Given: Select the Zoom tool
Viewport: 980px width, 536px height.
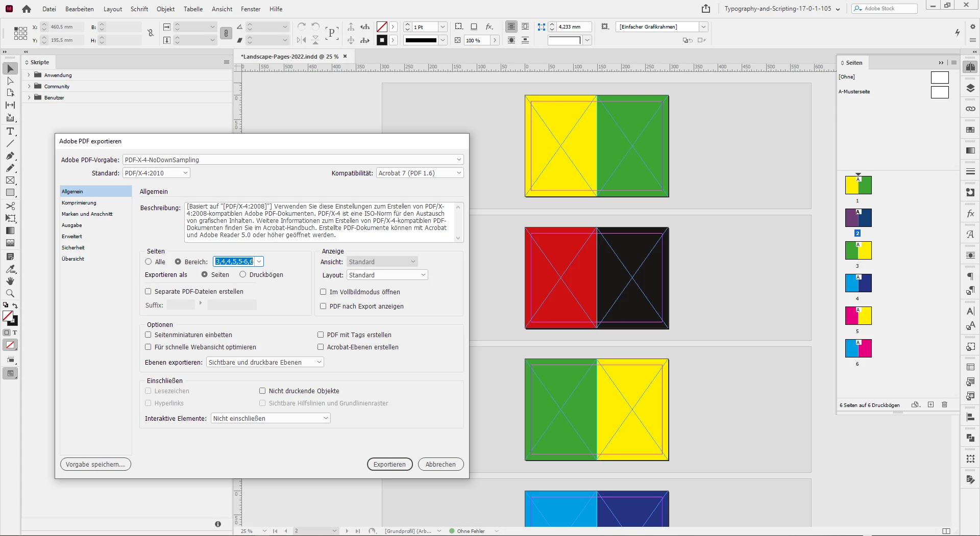Looking at the screenshot, I should (x=10, y=293).
